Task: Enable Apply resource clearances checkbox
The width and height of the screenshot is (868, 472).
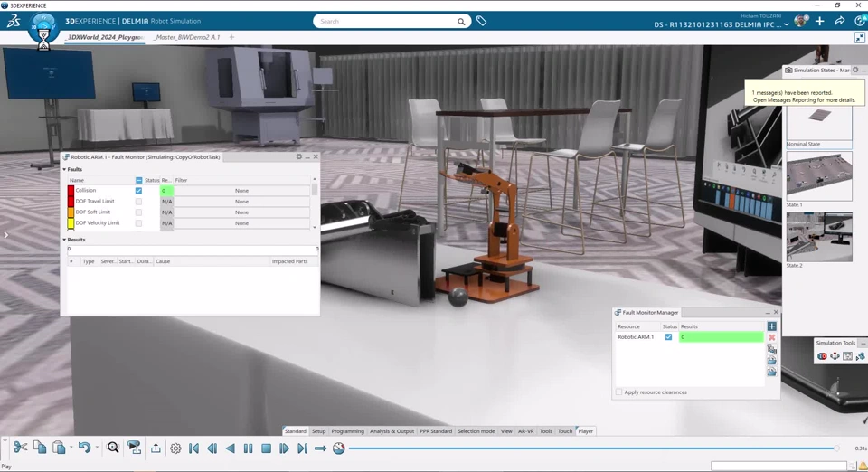Action: 618,392
